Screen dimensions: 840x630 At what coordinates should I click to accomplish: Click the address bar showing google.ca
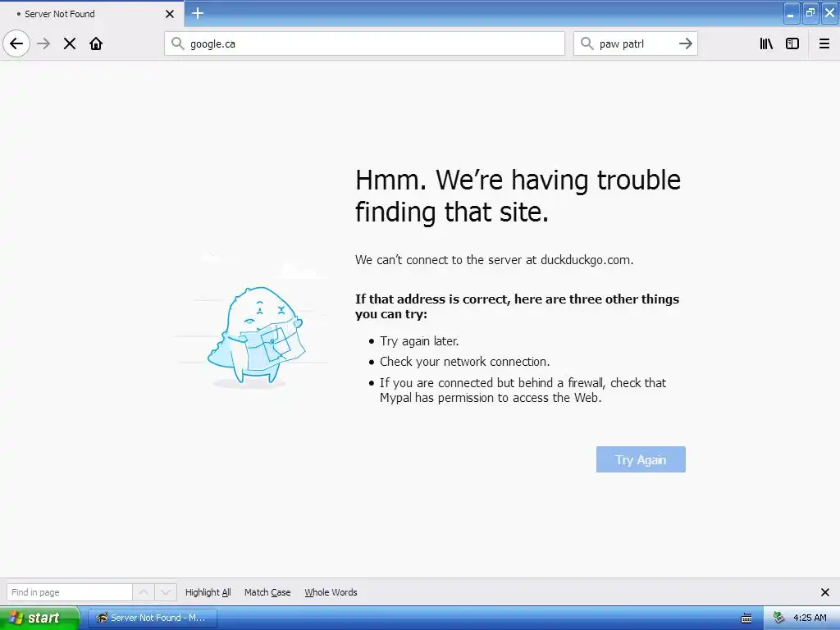(364, 43)
